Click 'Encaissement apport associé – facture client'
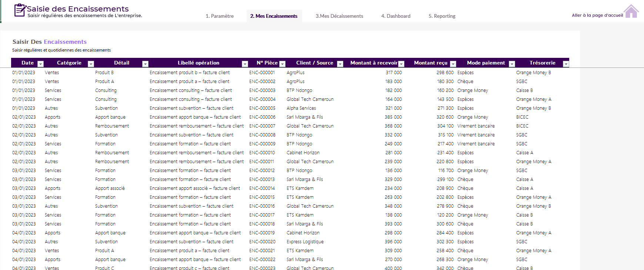 pyautogui.click(x=195, y=188)
